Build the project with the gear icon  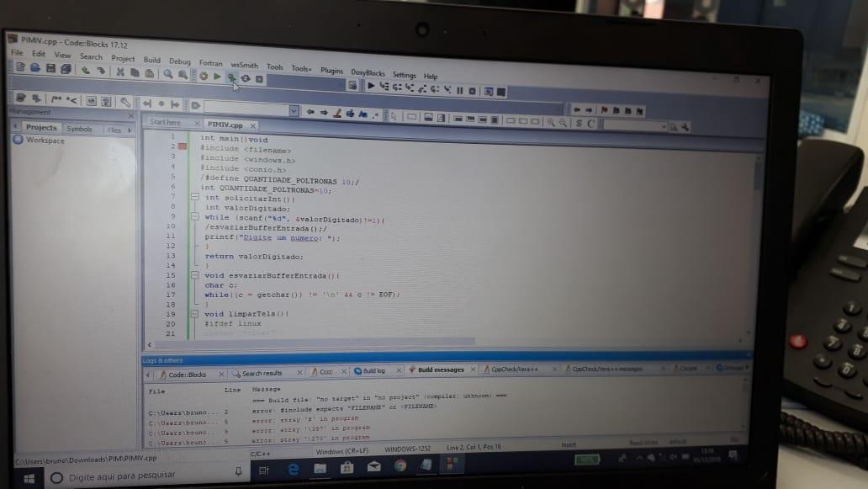tap(204, 76)
